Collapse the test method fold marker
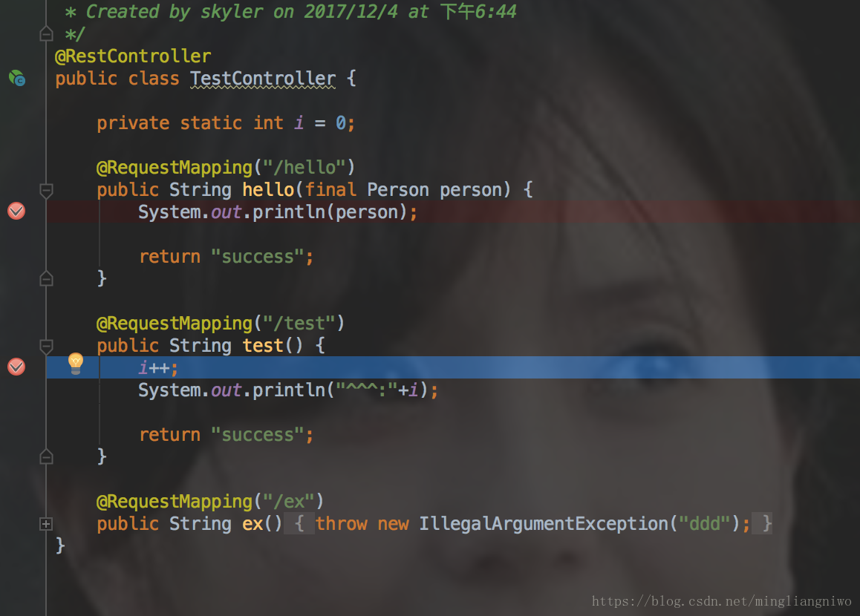The image size is (860, 616). tap(46, 346)
